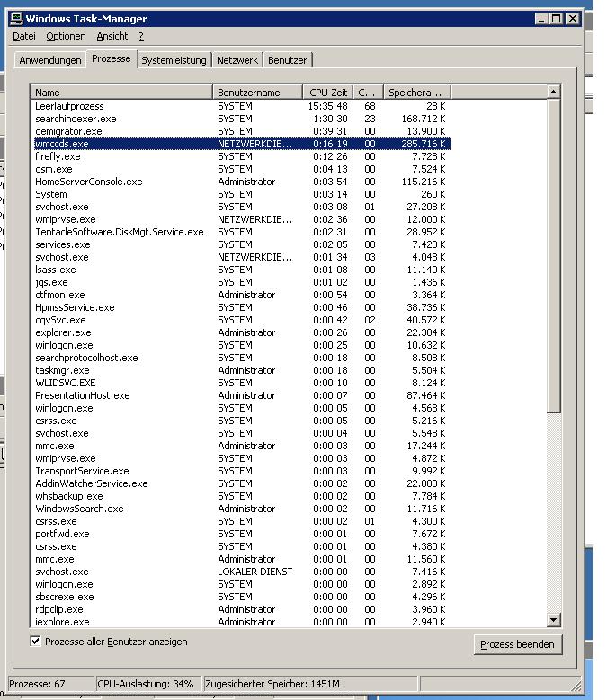
Task: Select the System process row
Action: [x=242, y=194]
